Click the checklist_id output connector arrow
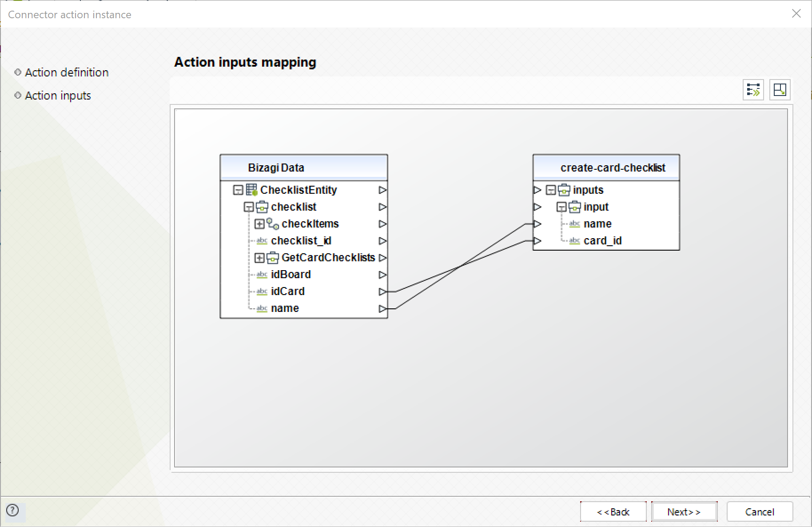The height and width of the screenshot is (527, 812). coord(382,241)
